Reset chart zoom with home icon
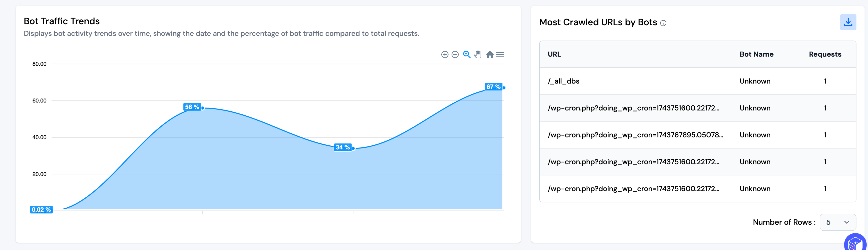868x250 pixels. pos(490,54)
